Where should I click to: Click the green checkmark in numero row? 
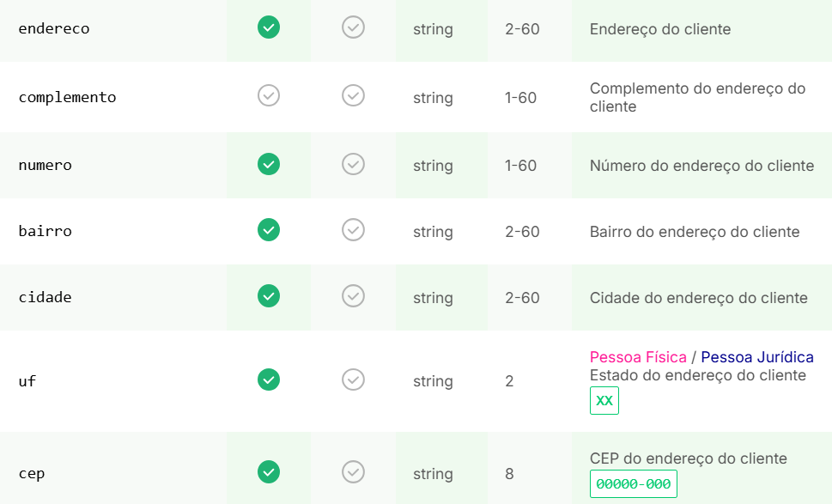coord(269,164)
